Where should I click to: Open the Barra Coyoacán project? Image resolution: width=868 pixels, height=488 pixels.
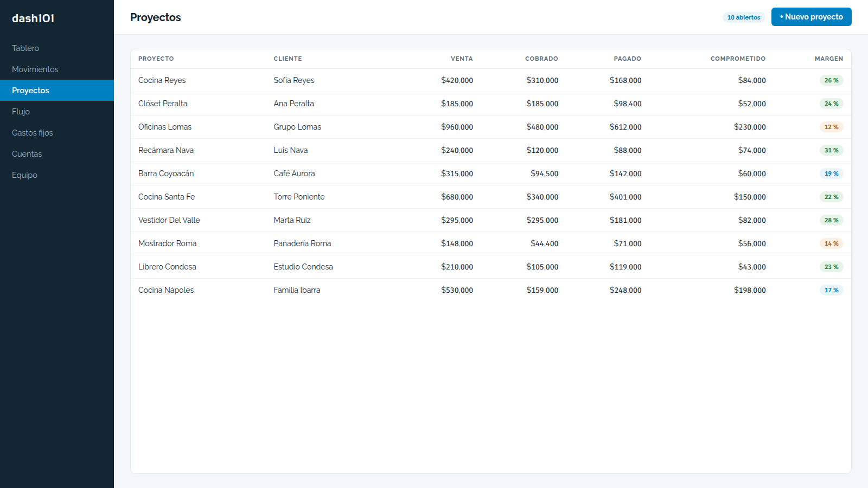click(x=491, y=174)
